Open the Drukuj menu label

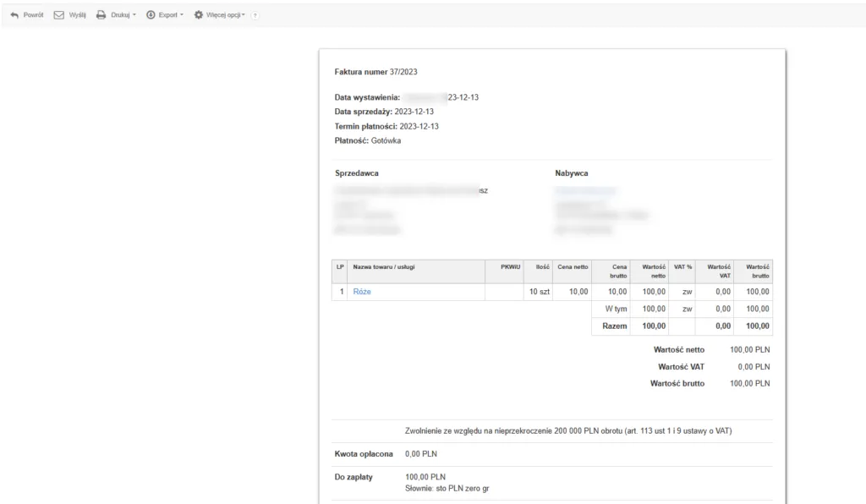[x=119, y=15]
